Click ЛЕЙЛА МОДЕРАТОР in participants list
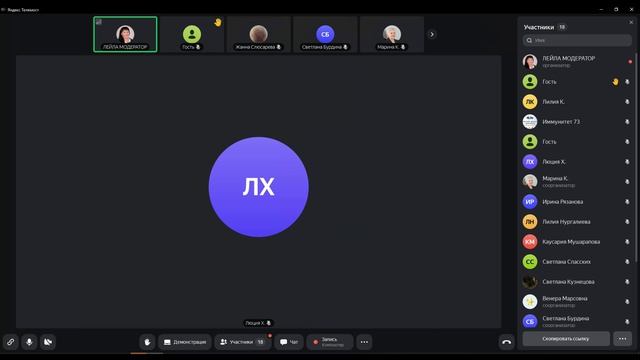 pos(577,62)
